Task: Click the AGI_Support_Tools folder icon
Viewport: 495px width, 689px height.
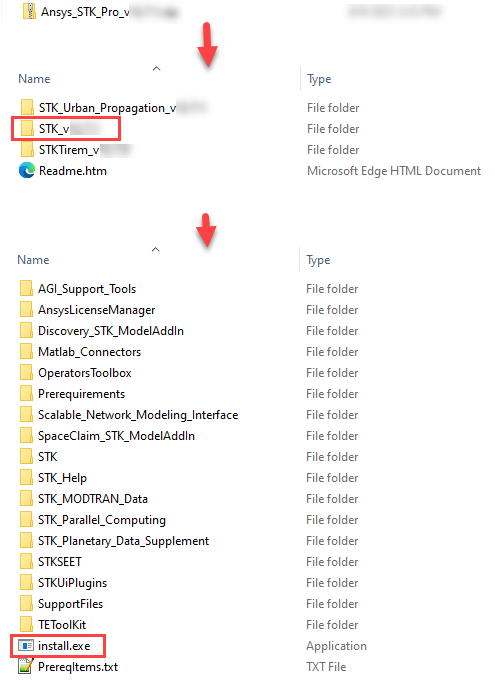Action: pos(26,288)
